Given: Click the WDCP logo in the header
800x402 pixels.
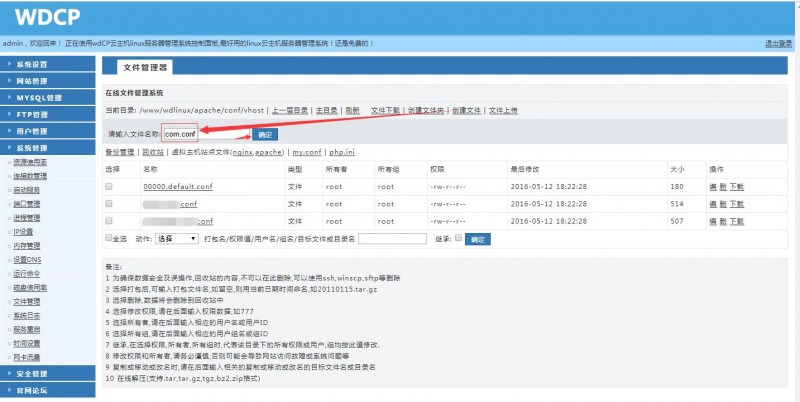Looking at the screenshot, I should [x=41, y=17].
